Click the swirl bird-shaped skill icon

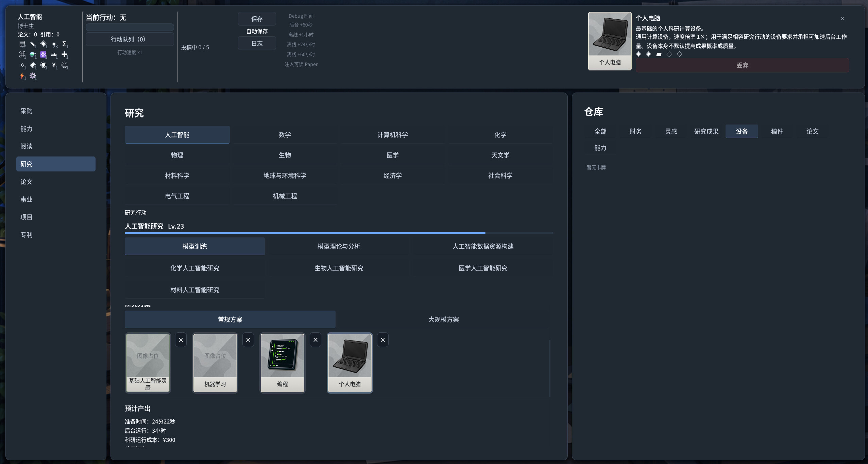(x=54, y=54)
